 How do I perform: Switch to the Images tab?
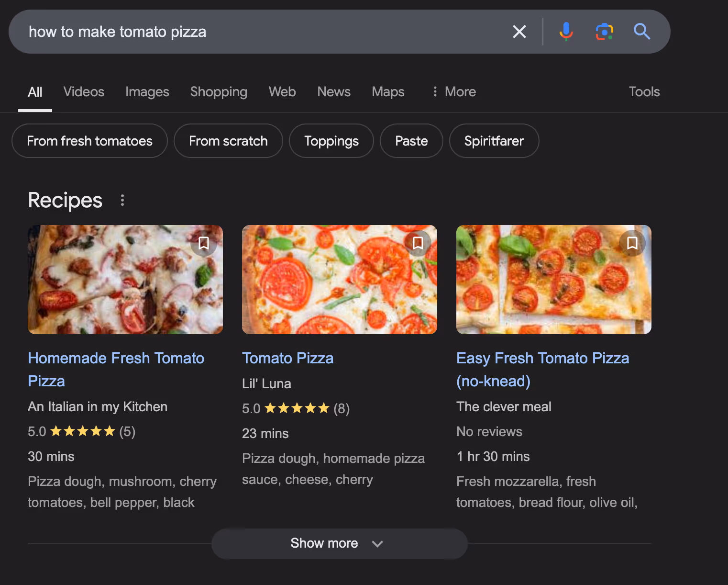(147, 92)
